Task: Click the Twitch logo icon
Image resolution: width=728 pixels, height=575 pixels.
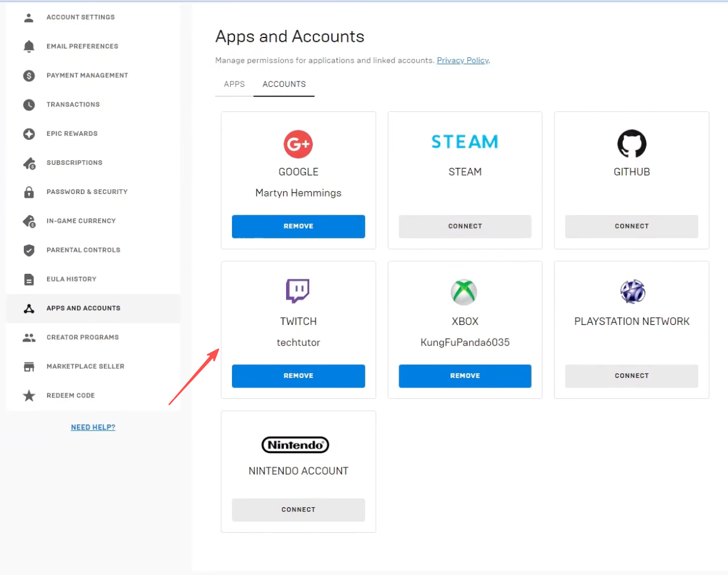Action: click(x=298, y=291)
